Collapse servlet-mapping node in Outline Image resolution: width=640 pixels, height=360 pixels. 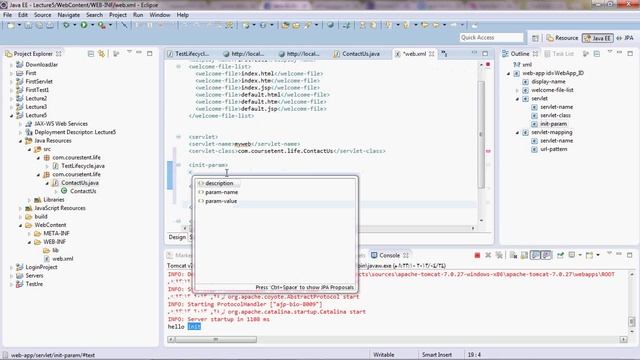click(x=517, y=133)
